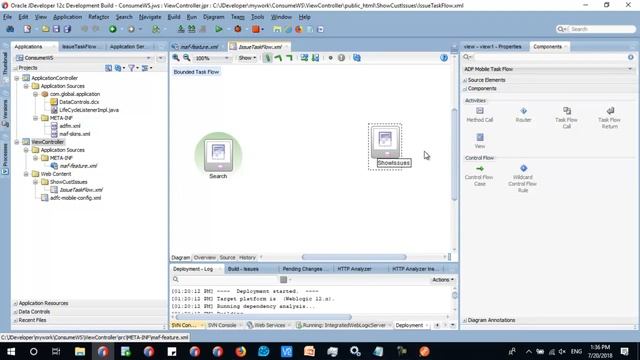Open the Windows Start menu
Image resolution: width=640 pixels, height=360 pixels.
click(x=11, y=351)
